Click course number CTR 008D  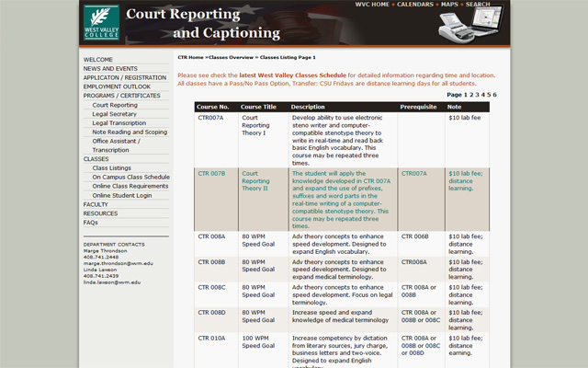point(211,313)
